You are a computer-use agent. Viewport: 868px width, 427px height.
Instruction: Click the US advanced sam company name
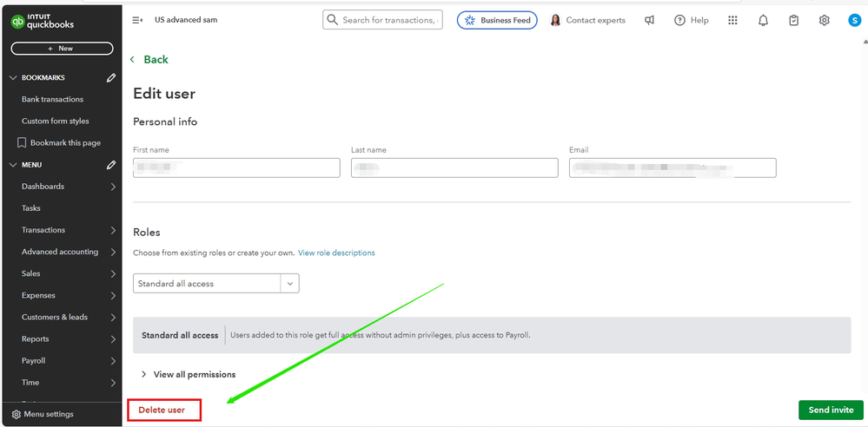coord(186,20)
